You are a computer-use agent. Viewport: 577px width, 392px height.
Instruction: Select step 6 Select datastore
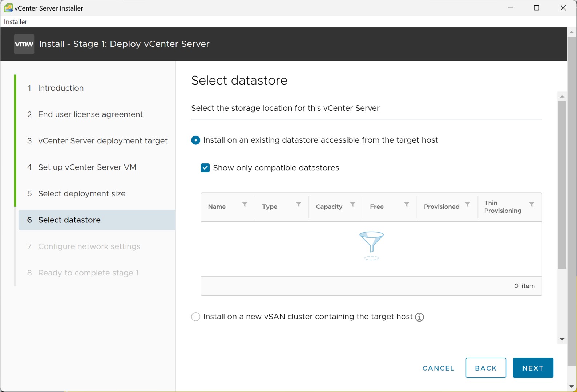click(x=97, y=220)
